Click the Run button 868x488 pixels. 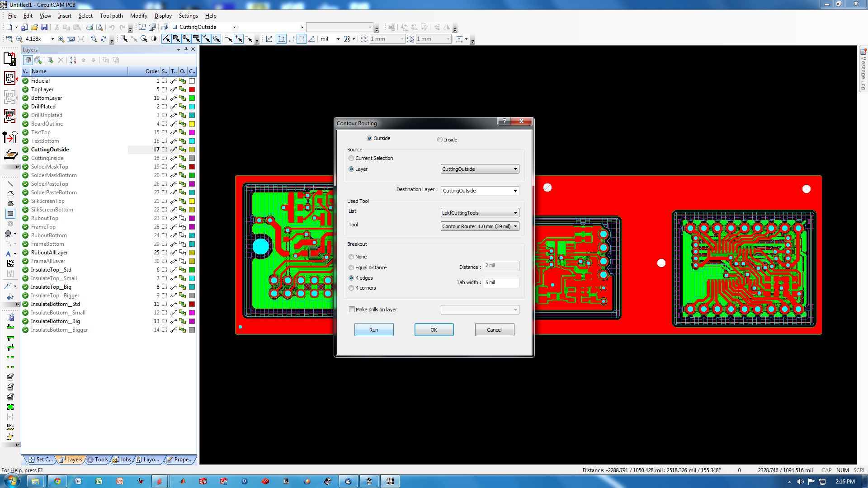point(374,330)
